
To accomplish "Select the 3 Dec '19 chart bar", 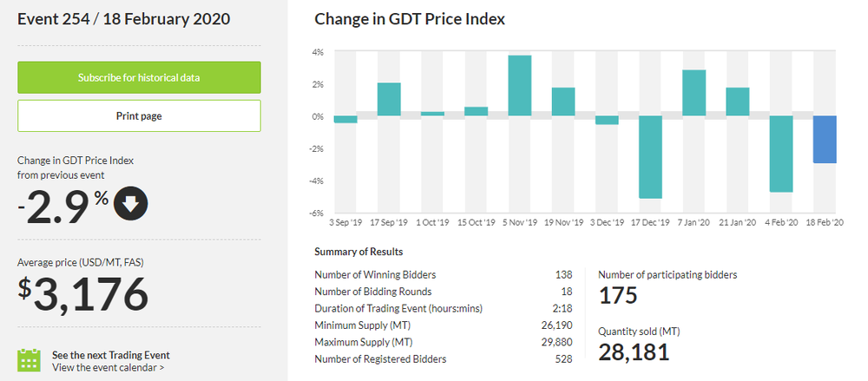I will point(607,121).
